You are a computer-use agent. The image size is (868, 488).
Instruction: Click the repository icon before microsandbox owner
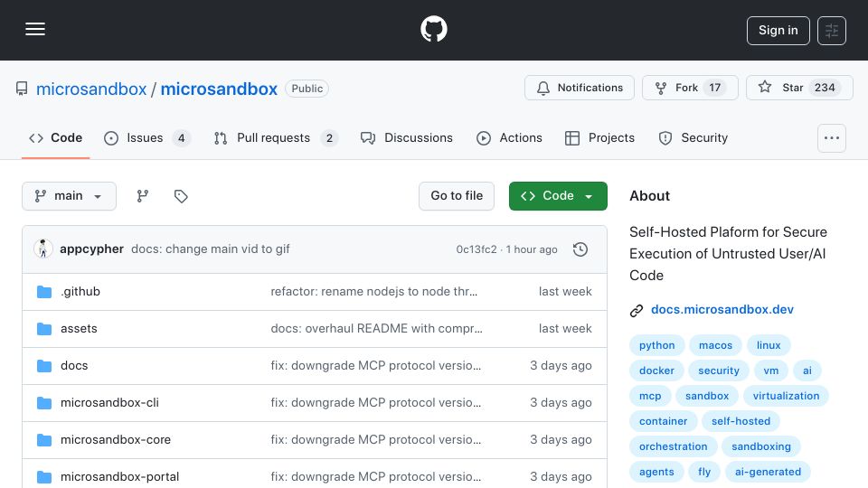(x=22, y=89)
